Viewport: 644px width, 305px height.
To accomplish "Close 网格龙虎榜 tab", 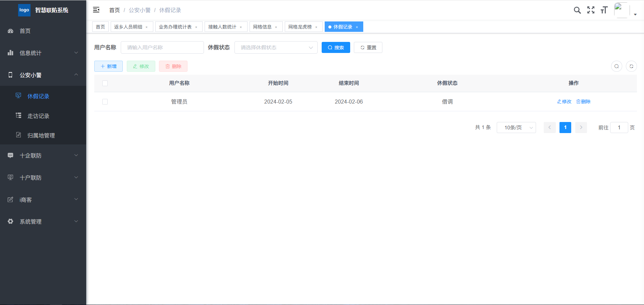I will point(316,27).
